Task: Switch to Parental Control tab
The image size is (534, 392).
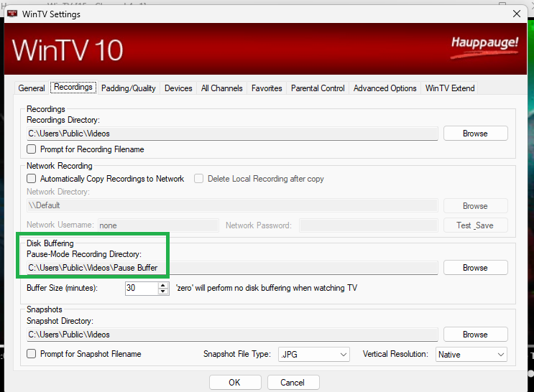Action: (318, 88)
